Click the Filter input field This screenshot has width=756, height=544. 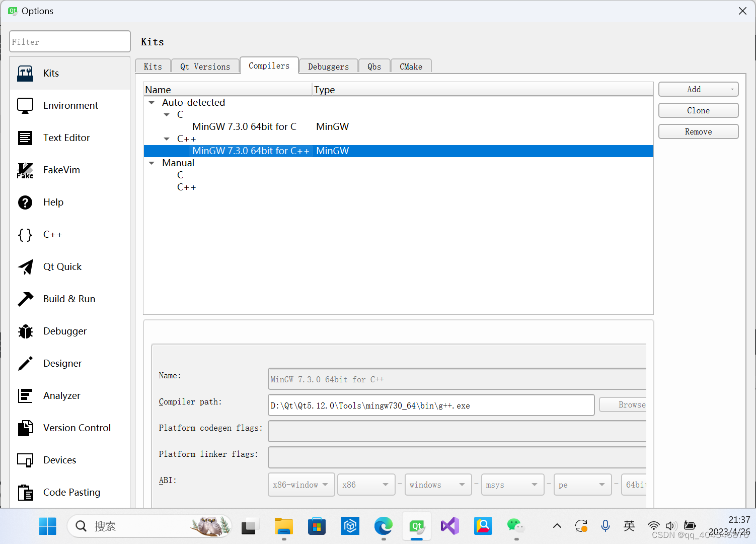69,41
